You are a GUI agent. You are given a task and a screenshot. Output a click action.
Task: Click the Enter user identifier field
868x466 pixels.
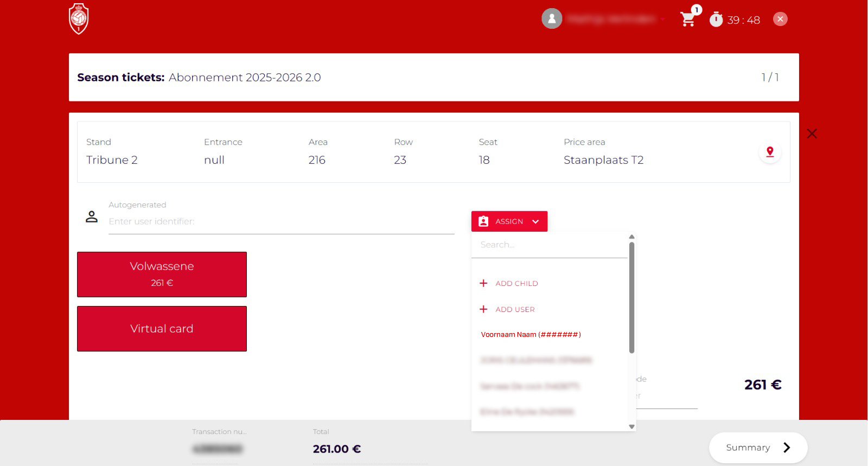pyautogui.click(x=281, y=222)
